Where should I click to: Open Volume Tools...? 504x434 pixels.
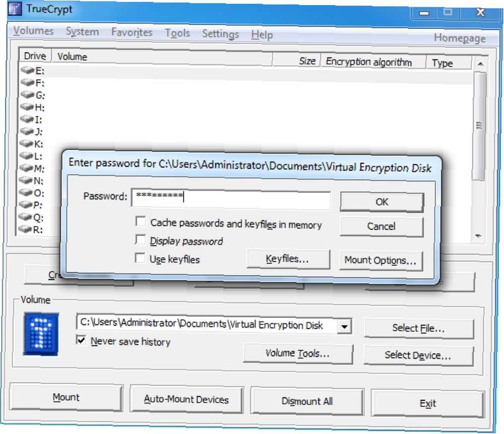[x=298, y=354]
